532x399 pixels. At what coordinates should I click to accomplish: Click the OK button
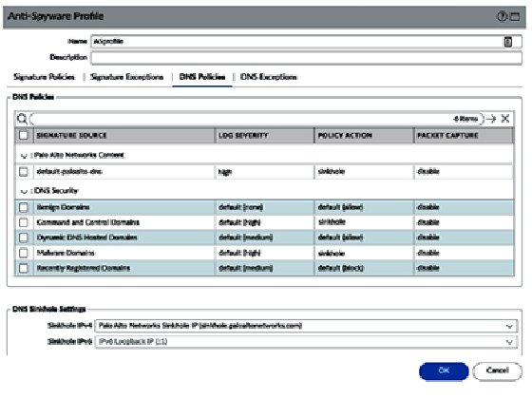444,370
